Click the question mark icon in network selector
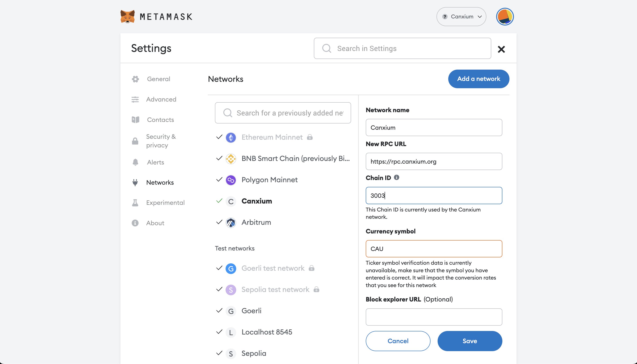 pos(445,16)
